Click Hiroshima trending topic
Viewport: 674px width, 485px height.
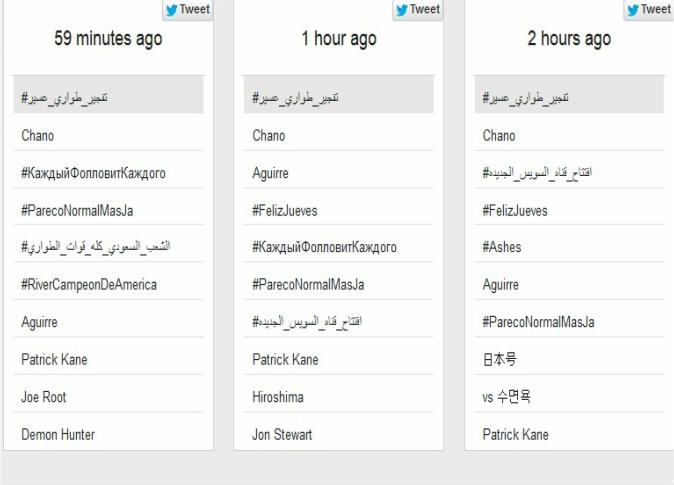coord(278,397)
